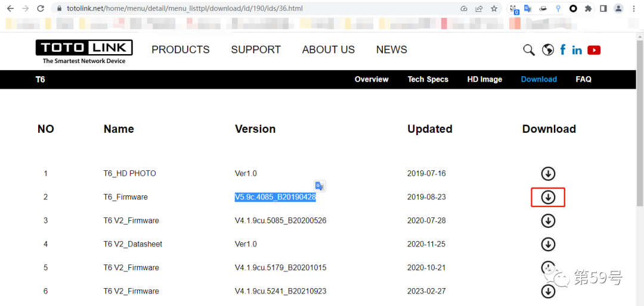Open the NEWS menu
The image size is (644, 306).
(391, 49)
